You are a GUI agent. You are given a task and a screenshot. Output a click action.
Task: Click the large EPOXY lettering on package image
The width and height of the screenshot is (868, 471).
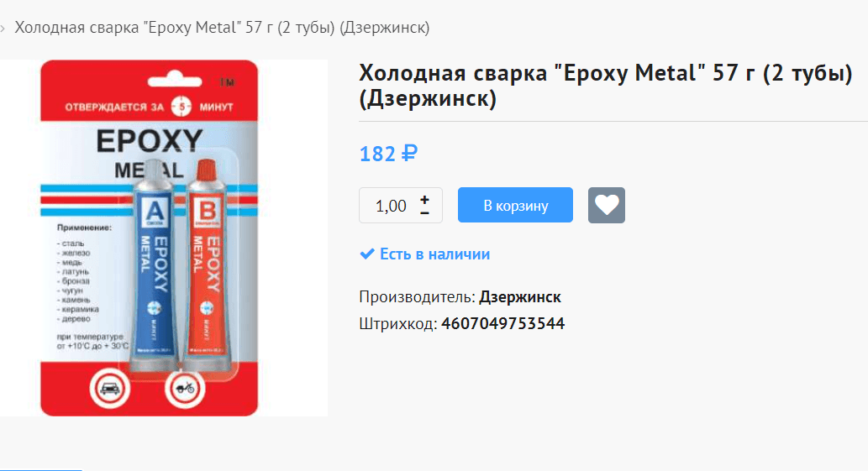pyautogui.click(x=150, y=141)
